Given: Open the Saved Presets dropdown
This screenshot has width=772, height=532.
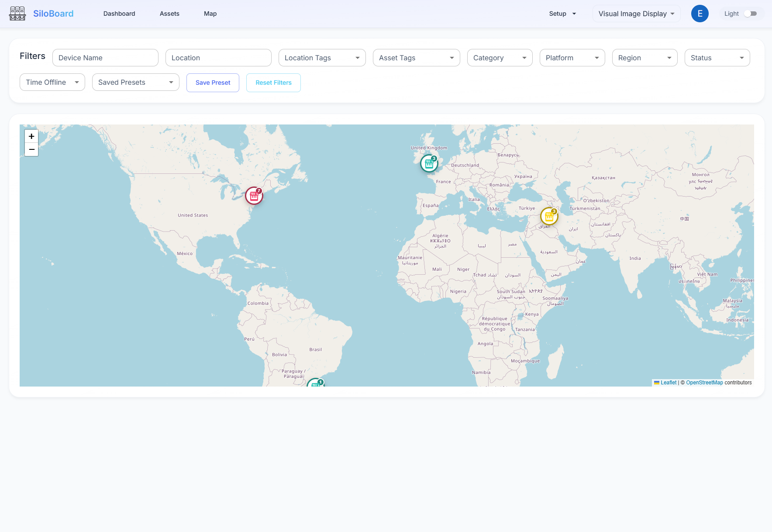Looking at the screenshot, I should click(136, 82).
